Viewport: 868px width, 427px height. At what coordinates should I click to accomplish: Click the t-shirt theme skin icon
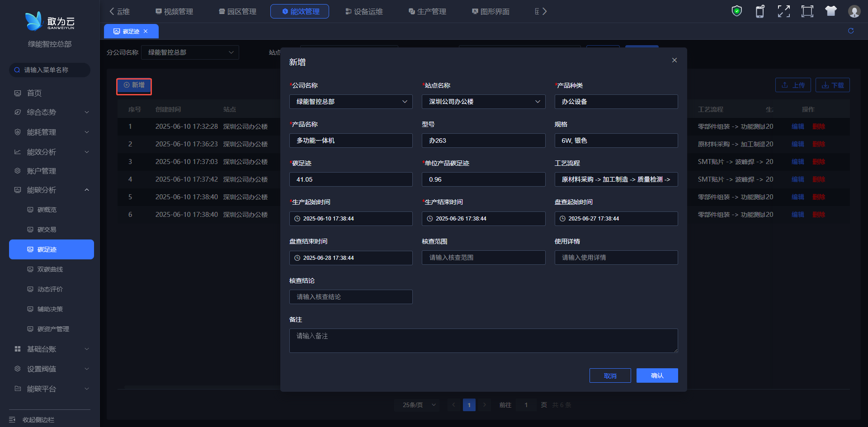coord(830,11)
